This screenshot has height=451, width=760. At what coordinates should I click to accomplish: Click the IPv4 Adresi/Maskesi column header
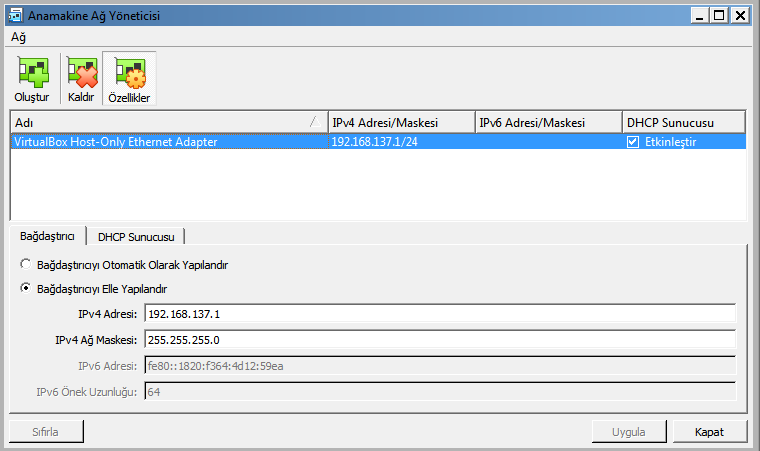401,122
